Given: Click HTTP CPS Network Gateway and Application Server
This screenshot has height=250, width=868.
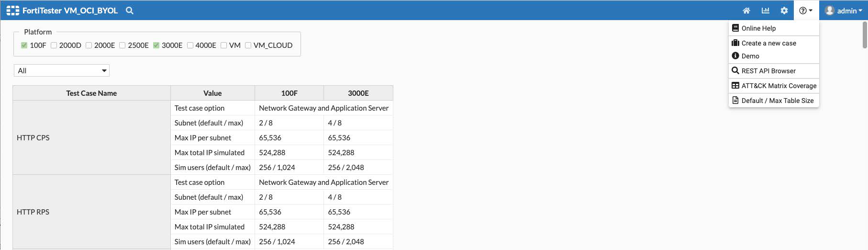Looking at the screenshot, I should click(x=324, y=108).
